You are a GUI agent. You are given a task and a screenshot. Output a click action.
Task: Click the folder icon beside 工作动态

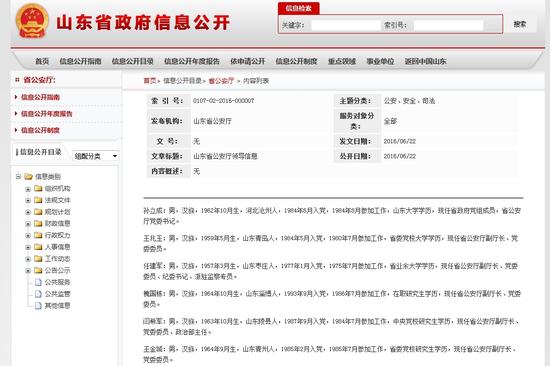coord(38,258)
